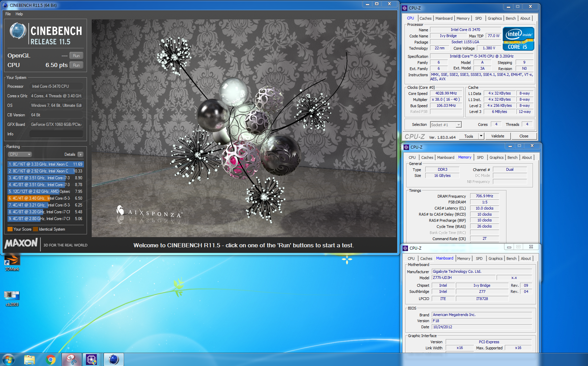The image size is (588, 366).
Task: Open the Tools dropdown arrow in CPU-Z
Action: point(481,136)
